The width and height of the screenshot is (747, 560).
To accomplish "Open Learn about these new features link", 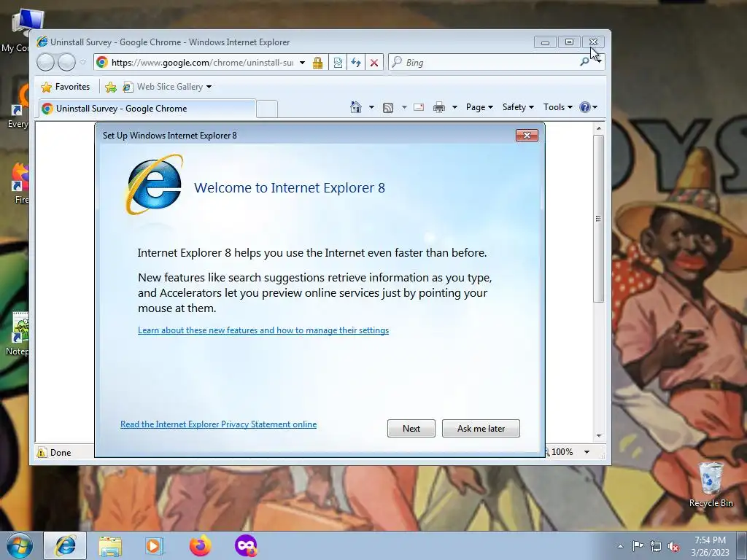I will point(263,330).
